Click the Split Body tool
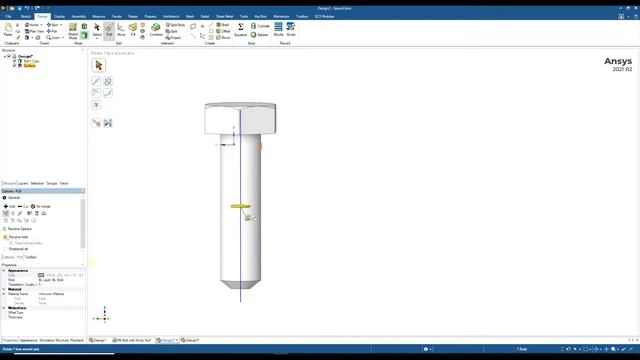Viewport: 640px width, 360px height. (x=175, y=25)
